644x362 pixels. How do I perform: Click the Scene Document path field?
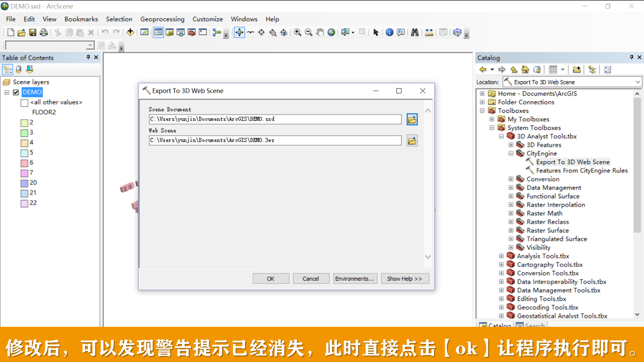click(x=275, y=119)
